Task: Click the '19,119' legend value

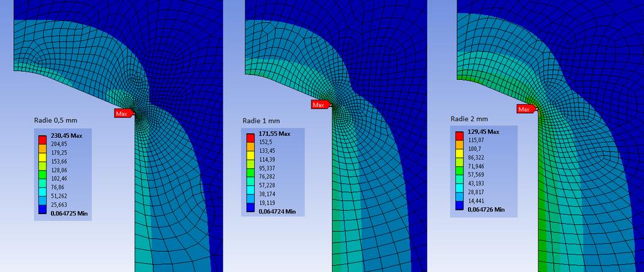Action: pos(267,203)
